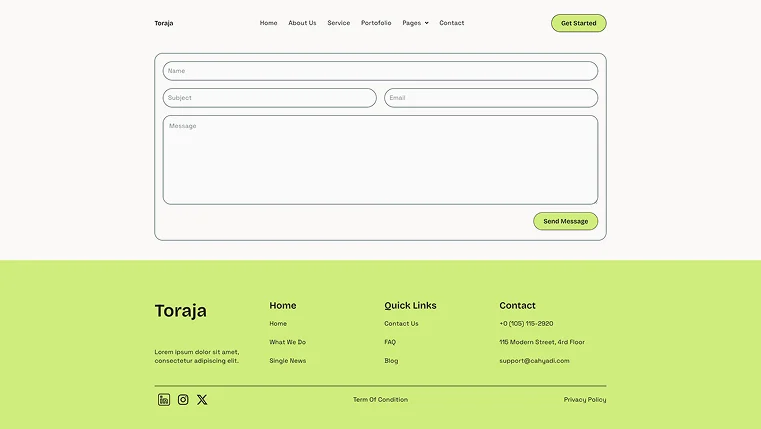Open the X (Twitter) icon in footer
Image resolution: width=761 pixels, height=429 pixels.
pyautogui.click(x=202, y=399)
